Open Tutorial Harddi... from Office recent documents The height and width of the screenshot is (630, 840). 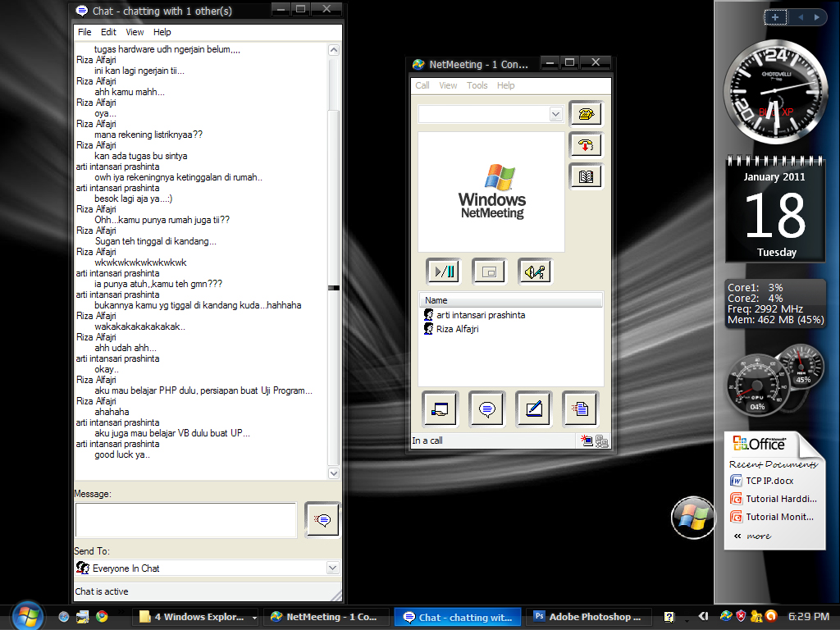[774, 499]
